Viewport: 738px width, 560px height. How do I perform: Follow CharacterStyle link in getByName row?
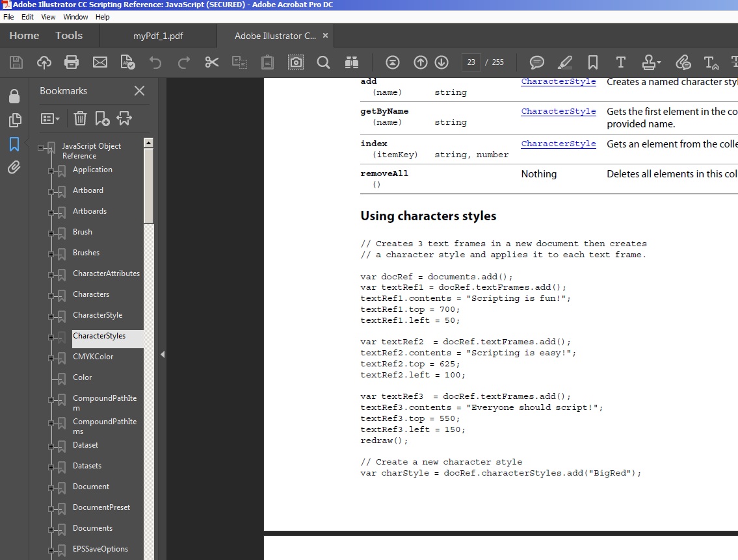pyautogui.click(x=558, y=111)
